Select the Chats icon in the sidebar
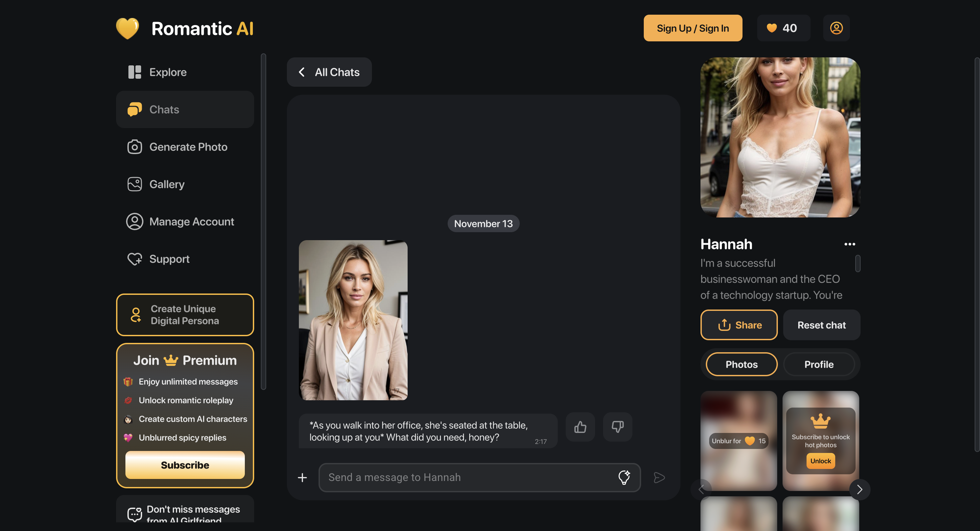The height and width of the screenshot is (531, 980). pyautogui.click(x=135, y=109)
